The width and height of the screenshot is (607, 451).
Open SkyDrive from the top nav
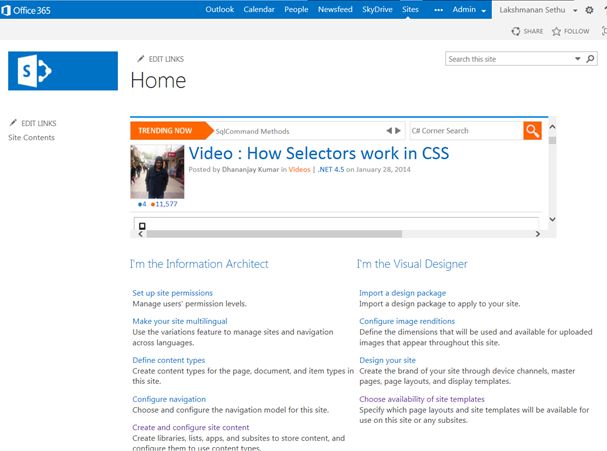click(377, 9)
